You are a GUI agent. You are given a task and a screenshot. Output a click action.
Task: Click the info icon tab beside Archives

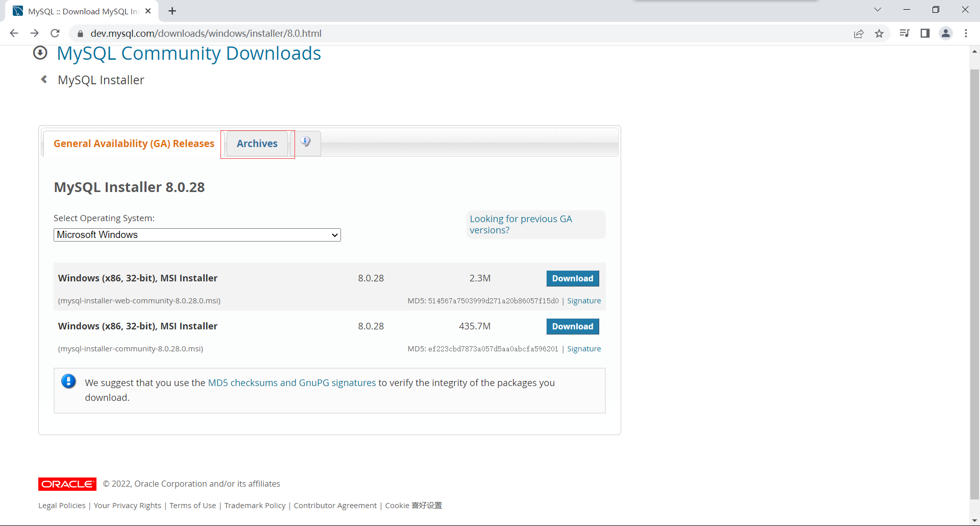tap(306, 142)
